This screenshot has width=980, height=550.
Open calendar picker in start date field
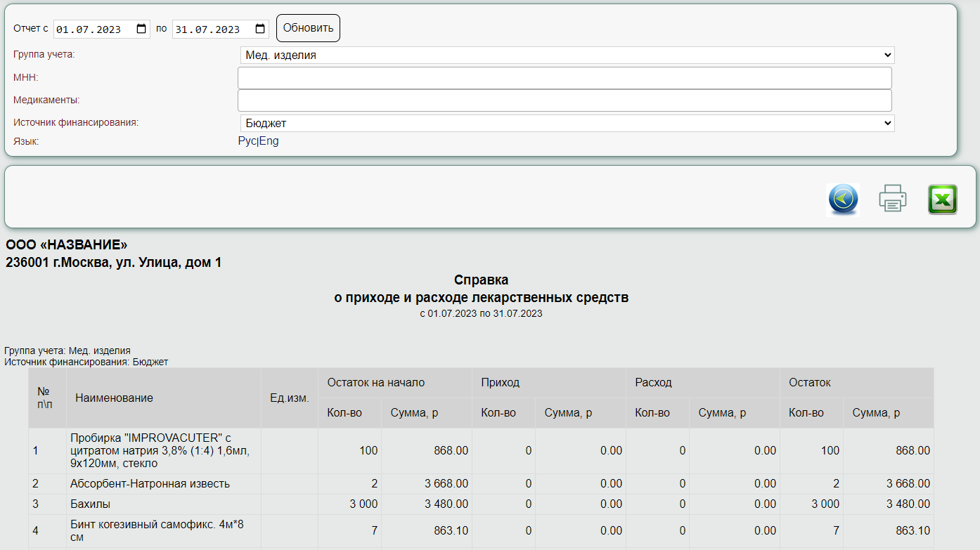pos(141,29)
